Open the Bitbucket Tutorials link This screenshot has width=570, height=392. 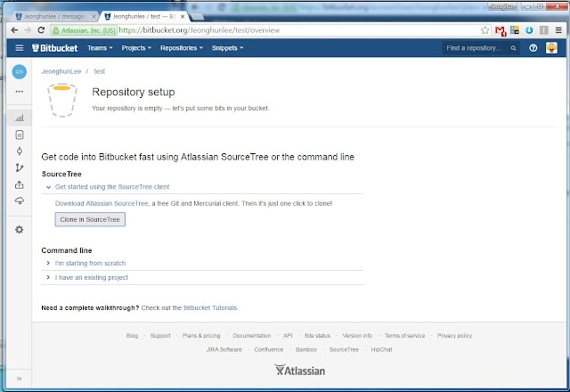tap(210, 307)
